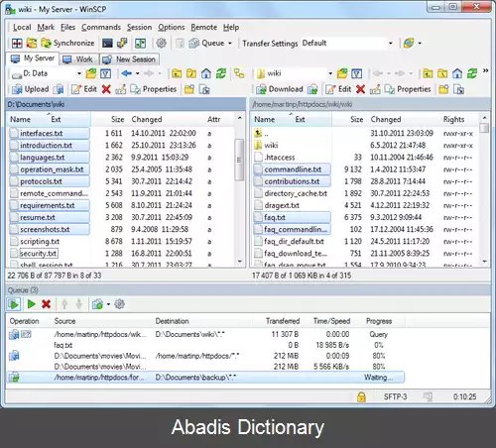Delete the selected queue item

(46, 304)
